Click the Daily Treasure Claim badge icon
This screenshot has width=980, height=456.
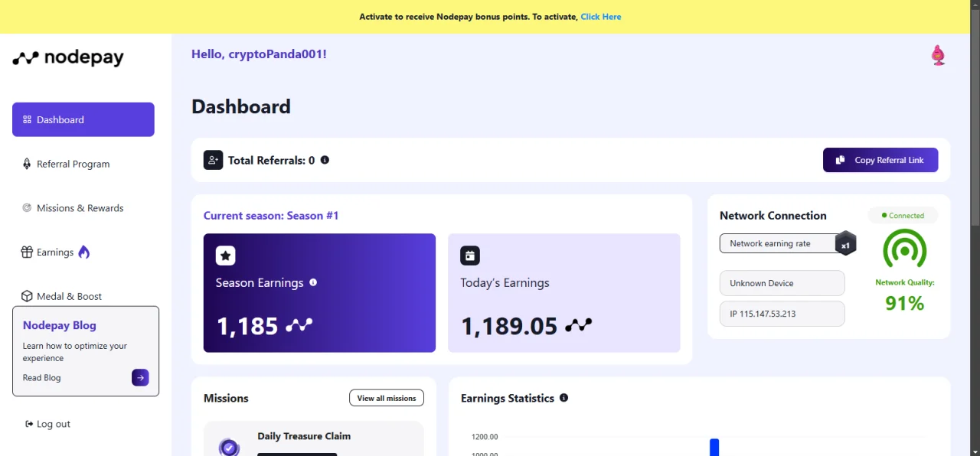(x=229, y=446)
